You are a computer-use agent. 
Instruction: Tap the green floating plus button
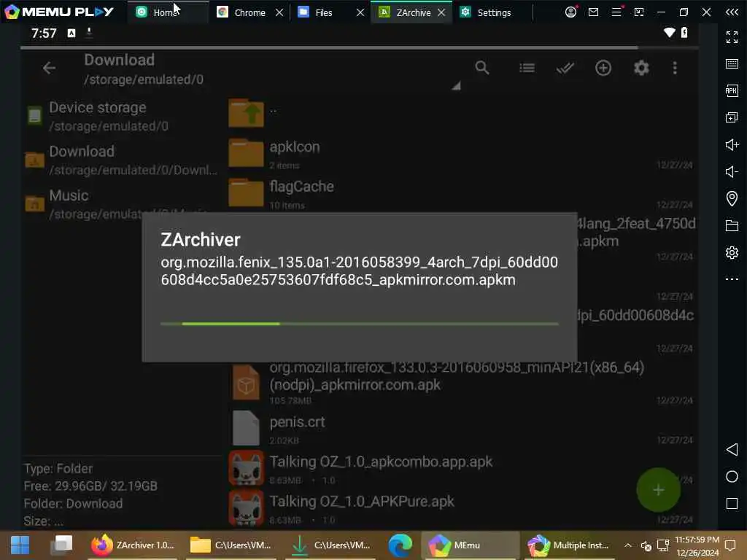[x=659, y=489]
